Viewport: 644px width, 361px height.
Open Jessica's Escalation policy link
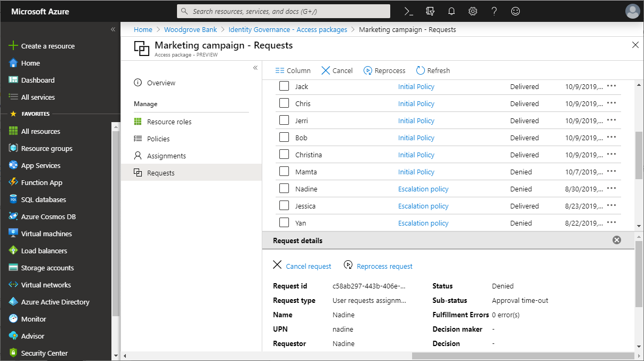(x=423, y=205)
